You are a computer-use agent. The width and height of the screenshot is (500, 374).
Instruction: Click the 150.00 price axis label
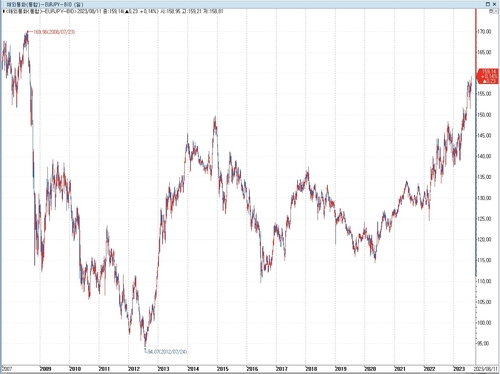coord(484,115)
